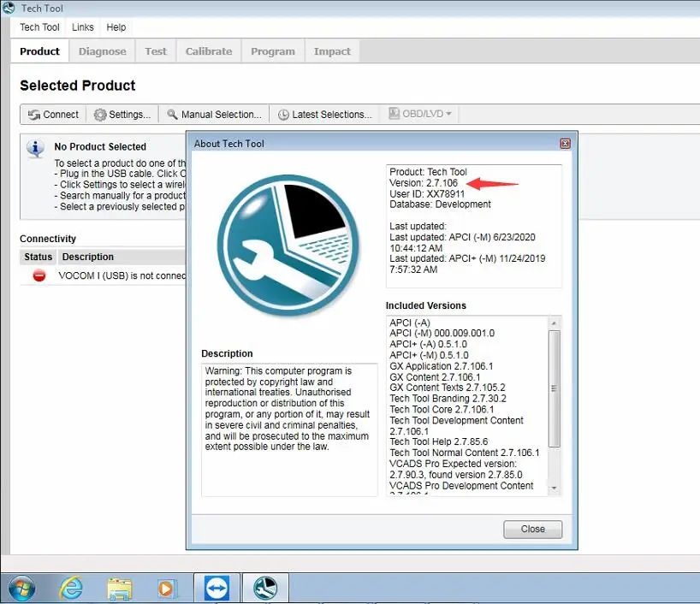Screen dimensions: 700x604
Task: Select APCI+ (-A) 0.5.1.0 entry
Action: [428, 344]
